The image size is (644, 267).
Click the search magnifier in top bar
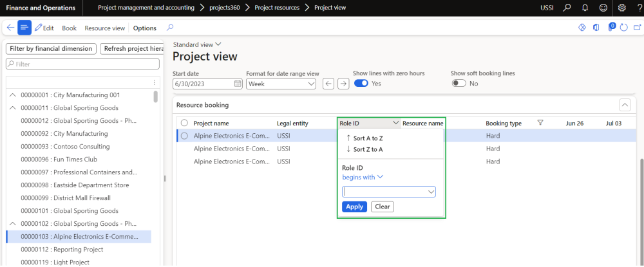[x=567, y=8]
